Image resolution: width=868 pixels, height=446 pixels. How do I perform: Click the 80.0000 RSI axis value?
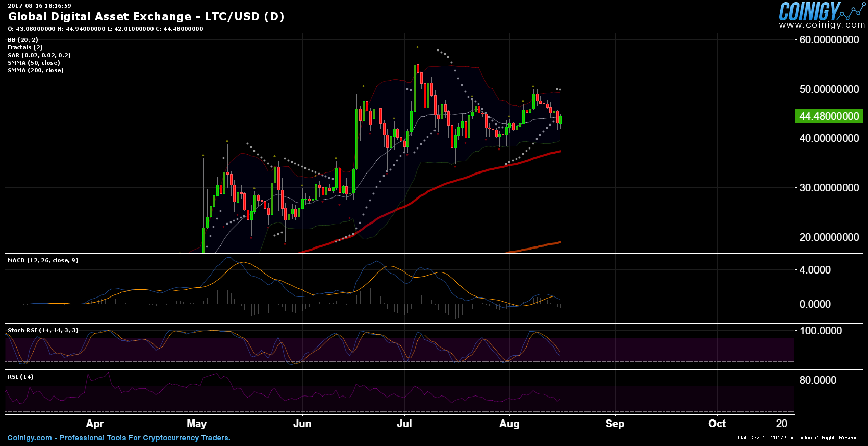(x=818, y=380)
